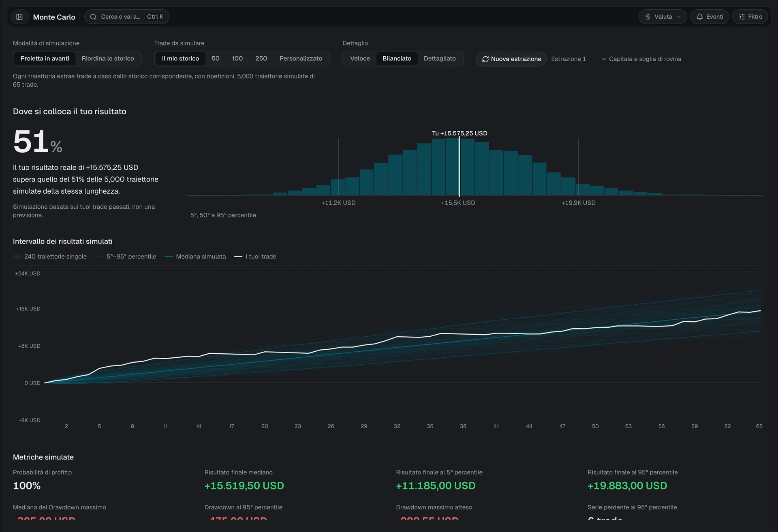Image resolution: width=778 pixels, height=532 pixels.
Task: Click the +11.185,00 USD 5th percentile value
Action: pos(436,486)
